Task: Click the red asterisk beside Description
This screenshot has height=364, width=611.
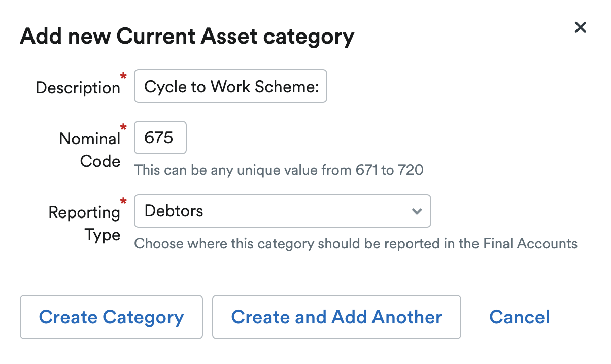Action: point(123,76)
